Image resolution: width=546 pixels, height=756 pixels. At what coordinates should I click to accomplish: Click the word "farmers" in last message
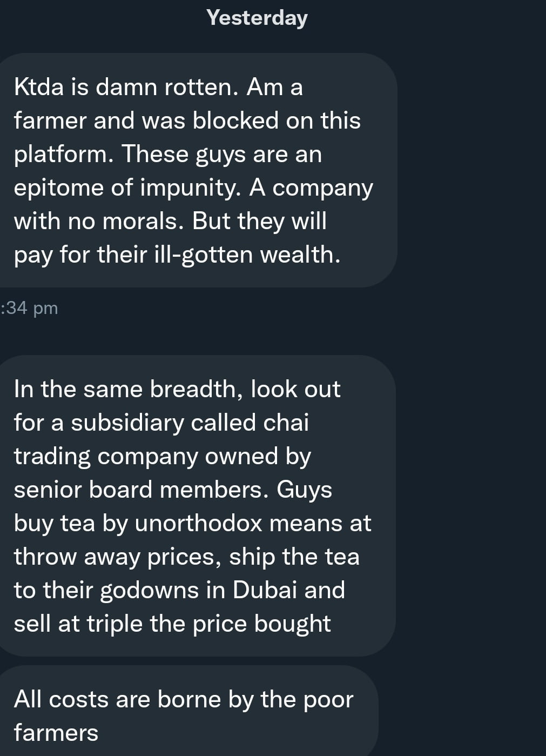point(56,733)
